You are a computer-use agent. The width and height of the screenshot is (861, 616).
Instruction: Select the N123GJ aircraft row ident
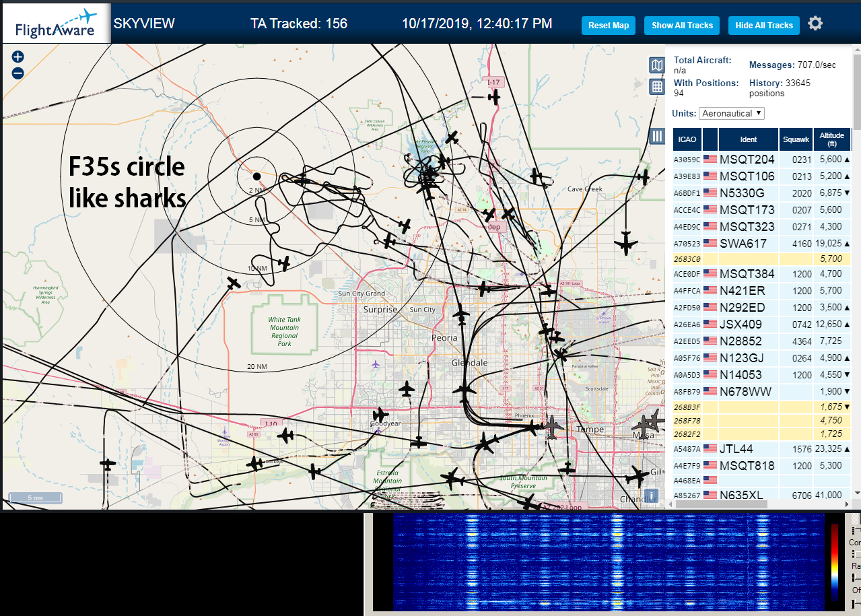click(x=742, y=358)
